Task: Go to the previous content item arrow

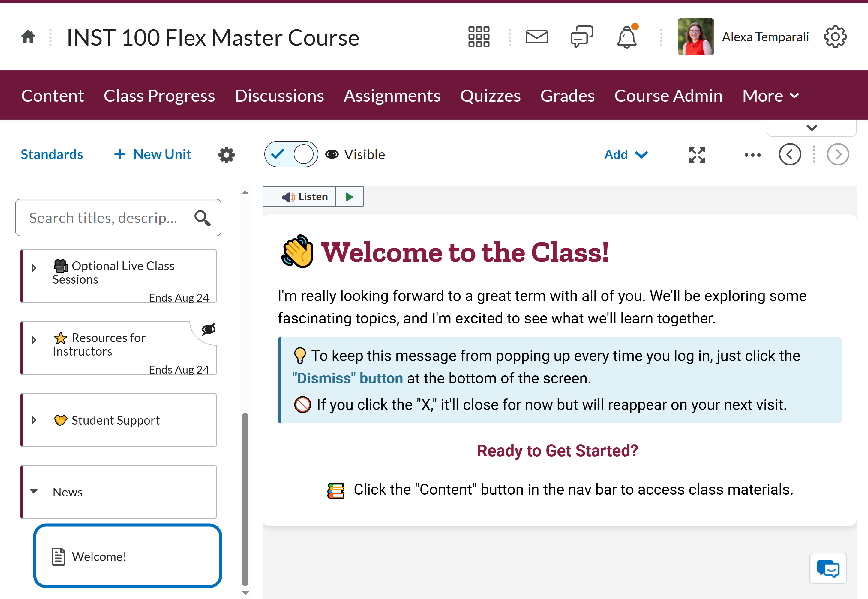Action: (x=790, y=154)
